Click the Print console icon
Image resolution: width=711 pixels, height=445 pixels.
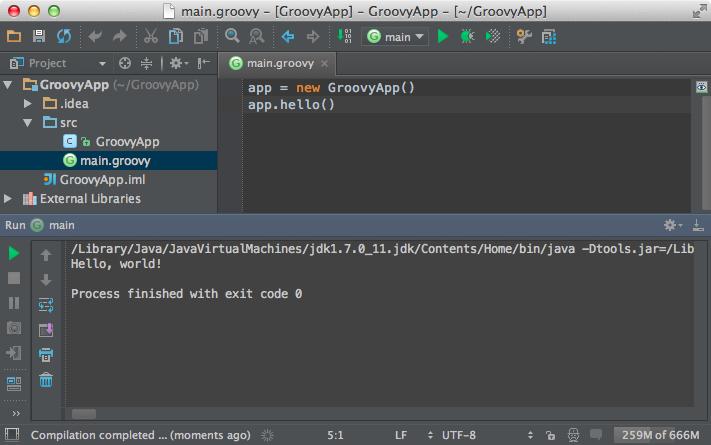pyautogui.click(x=46, y=355)
